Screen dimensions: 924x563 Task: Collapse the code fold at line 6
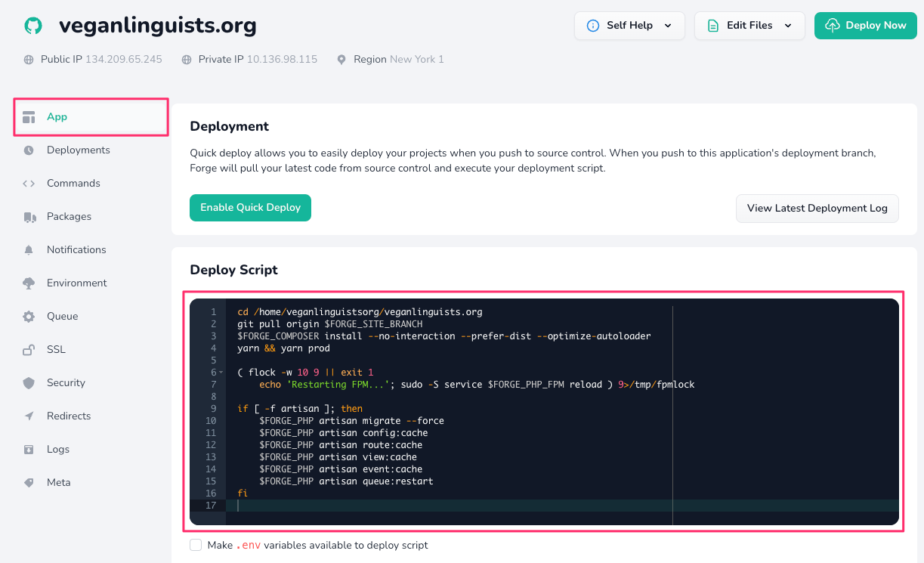(x=221, y=372)
